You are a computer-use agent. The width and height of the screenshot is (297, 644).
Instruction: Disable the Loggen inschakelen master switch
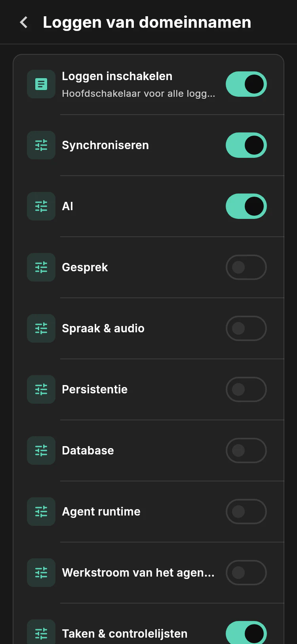pyautogui.click(x=246, y=84)
